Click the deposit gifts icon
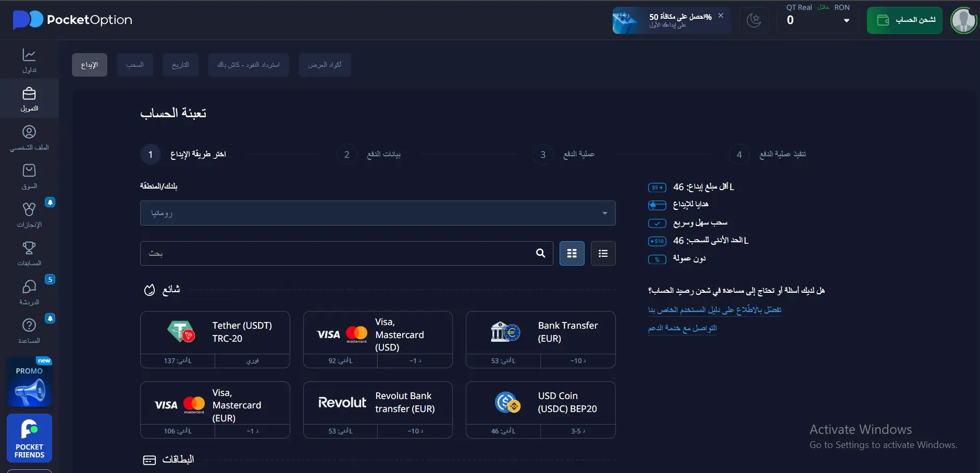Viewport: 980px width, 473px height. click(657, 205)
